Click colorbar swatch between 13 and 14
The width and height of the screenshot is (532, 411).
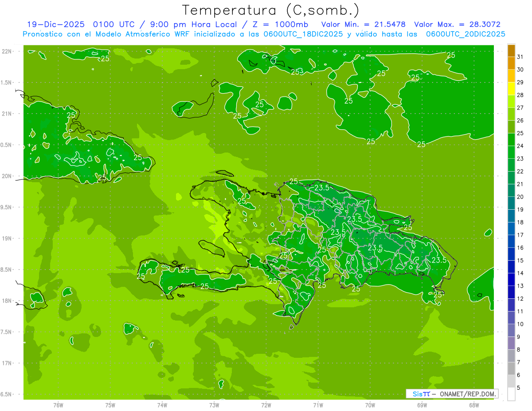tap(511, 279)
